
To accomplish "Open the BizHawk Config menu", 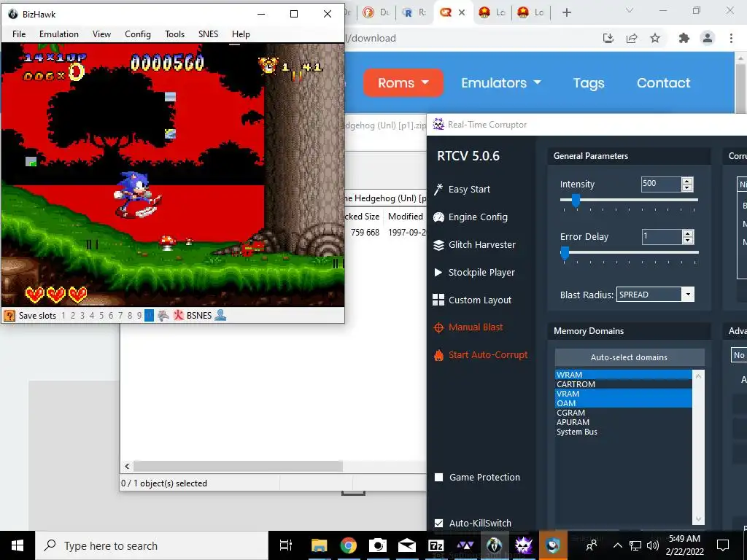I will [138, 34].
